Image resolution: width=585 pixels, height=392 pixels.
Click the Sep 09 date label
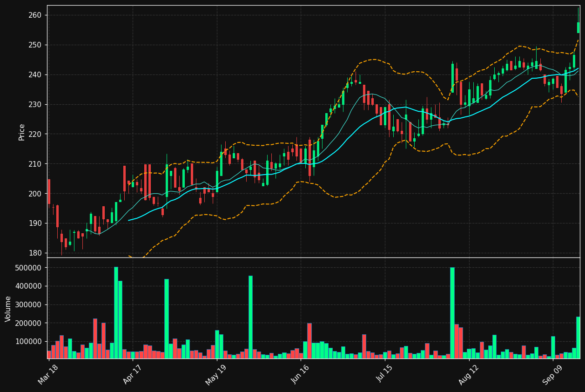[x=552, y=374]
